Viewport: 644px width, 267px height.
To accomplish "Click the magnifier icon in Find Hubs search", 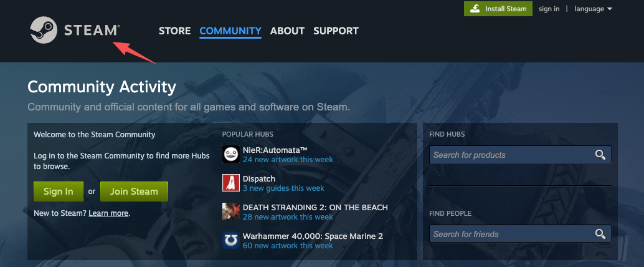I will (x=600, y=155).
